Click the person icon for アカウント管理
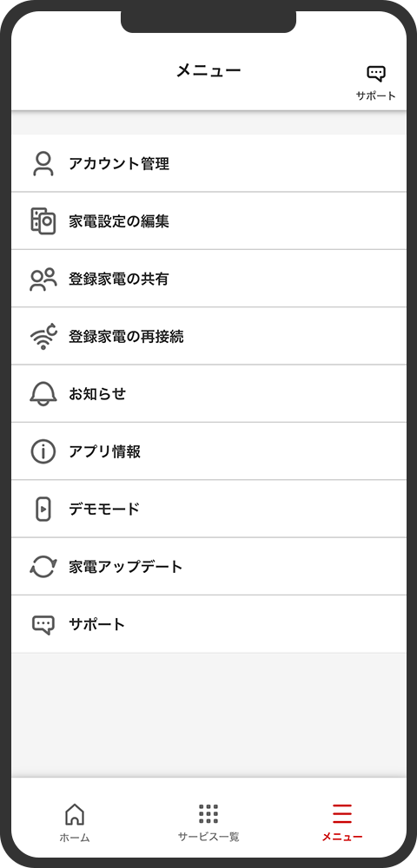417x868 pixels. (x=43, y=164)
